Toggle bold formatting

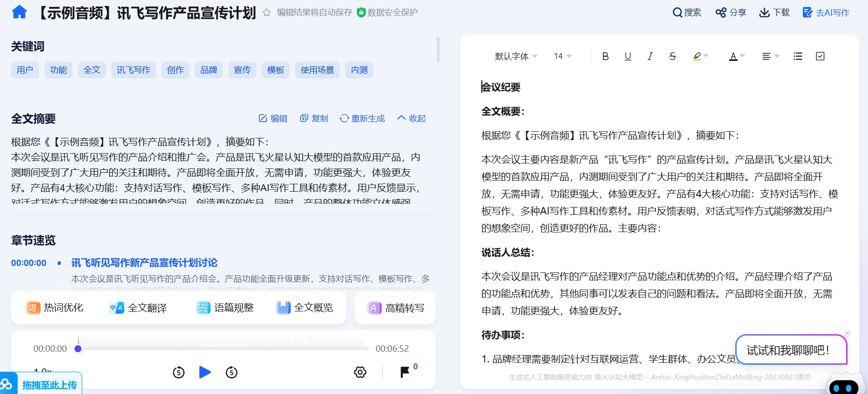(x=605, y=56)
